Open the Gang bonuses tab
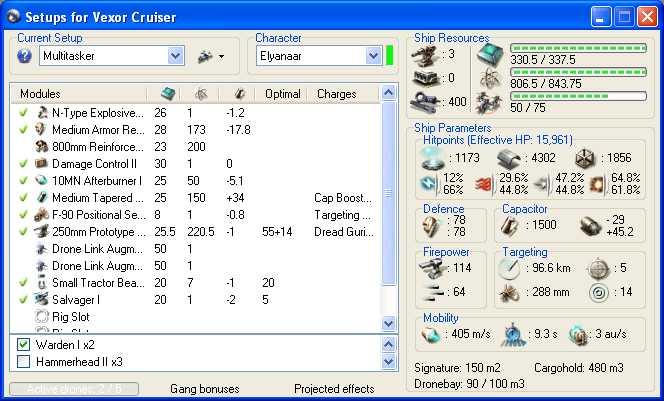 205,389
